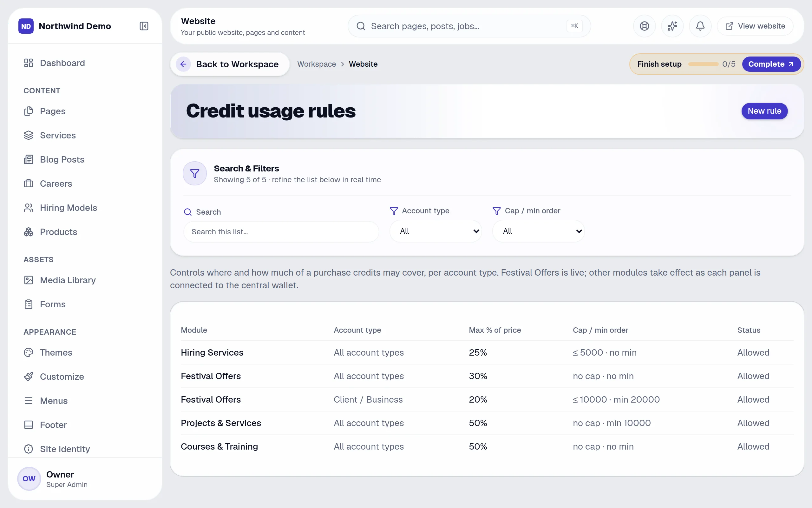This screenshot has width=812, height=508.
Task: Click the Forms clipboard icon
Action: (x=29, y=304)
